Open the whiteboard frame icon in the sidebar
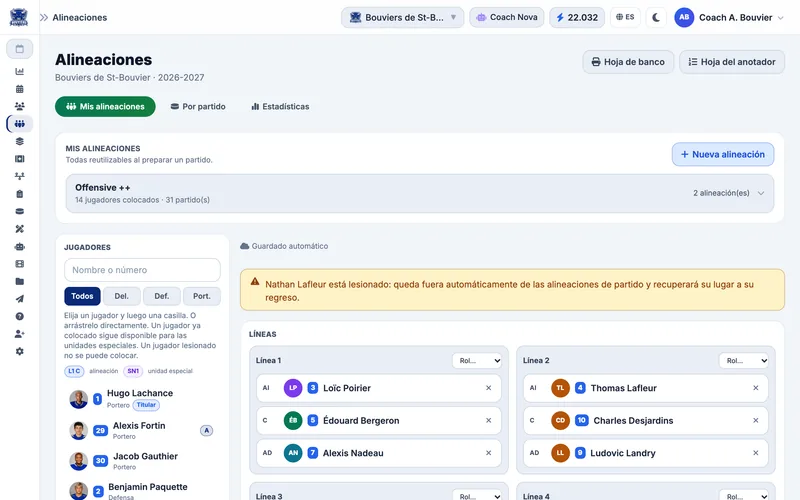The width and height of the screenshot is (800, 500). pos(19,159)
